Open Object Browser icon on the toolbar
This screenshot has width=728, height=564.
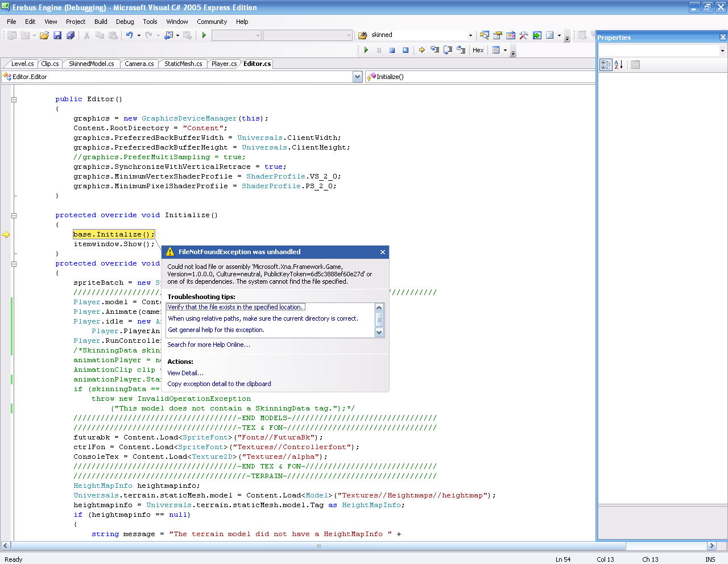tap(511, 35)
